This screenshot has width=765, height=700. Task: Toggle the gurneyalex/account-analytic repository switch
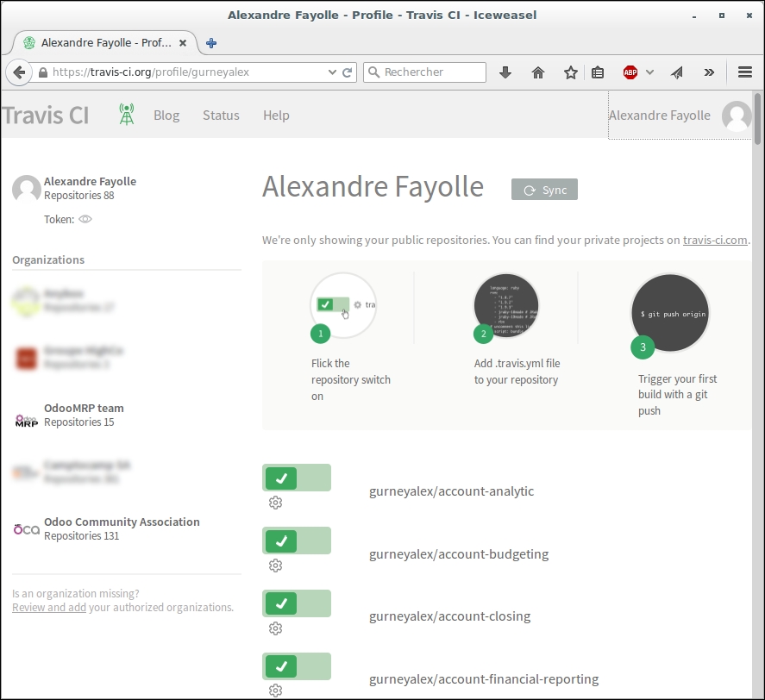297,477
